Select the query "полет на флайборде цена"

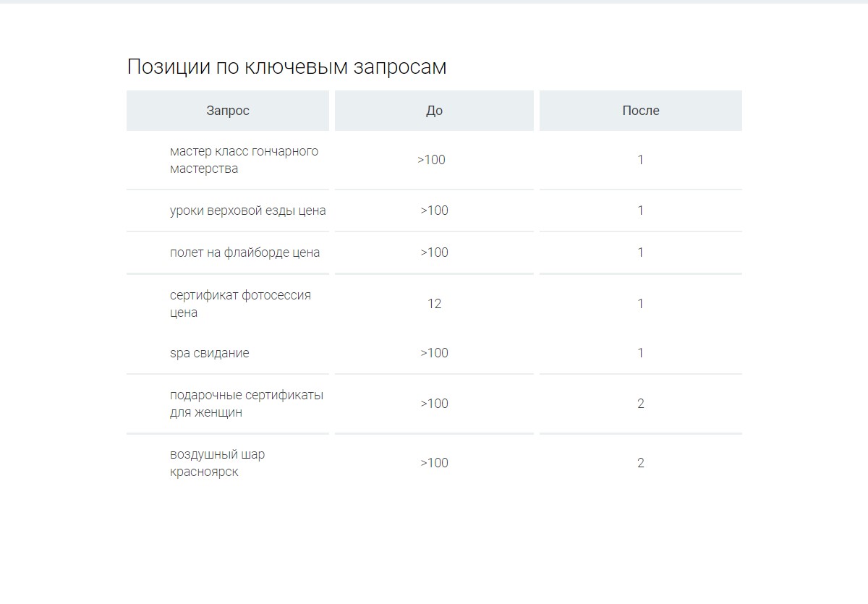pos(244,252)
